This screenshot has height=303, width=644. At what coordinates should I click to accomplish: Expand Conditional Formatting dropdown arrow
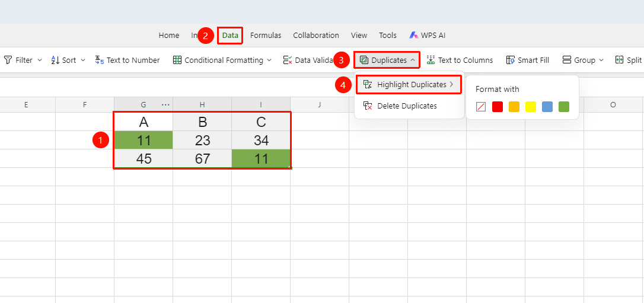pos(269,60)
